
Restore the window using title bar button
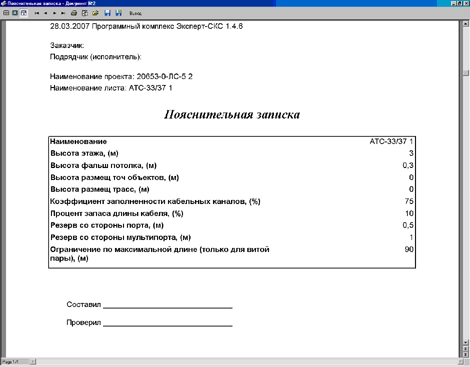[459, 3]
